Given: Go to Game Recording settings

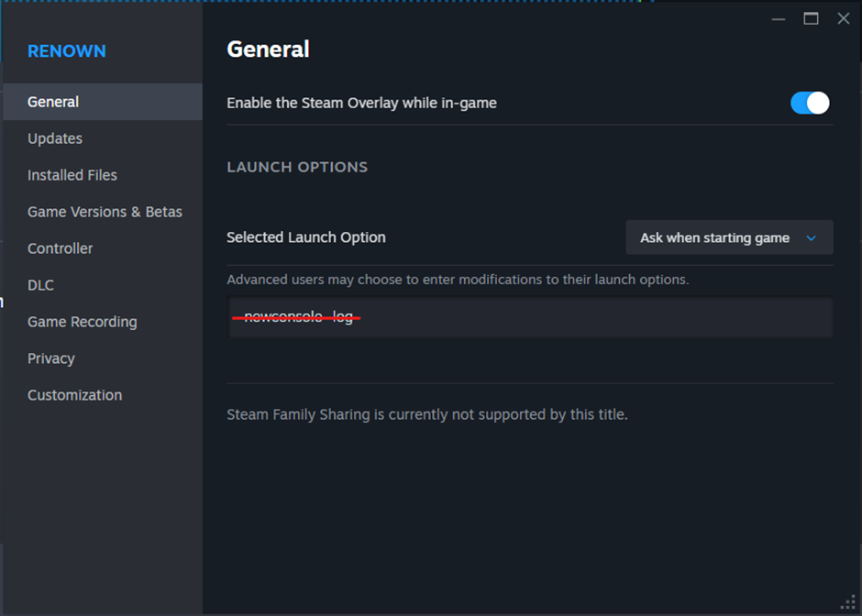Looking at the screenshot, I should [83, 322].
